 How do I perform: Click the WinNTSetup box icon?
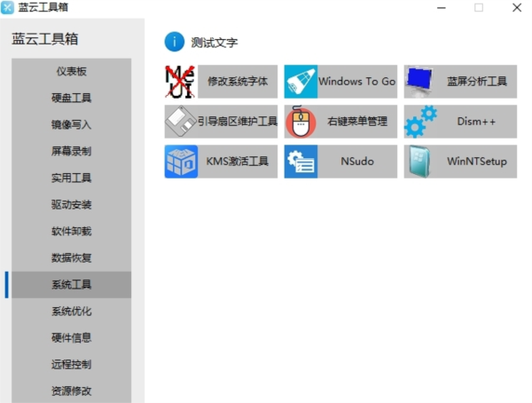point(420,162)
